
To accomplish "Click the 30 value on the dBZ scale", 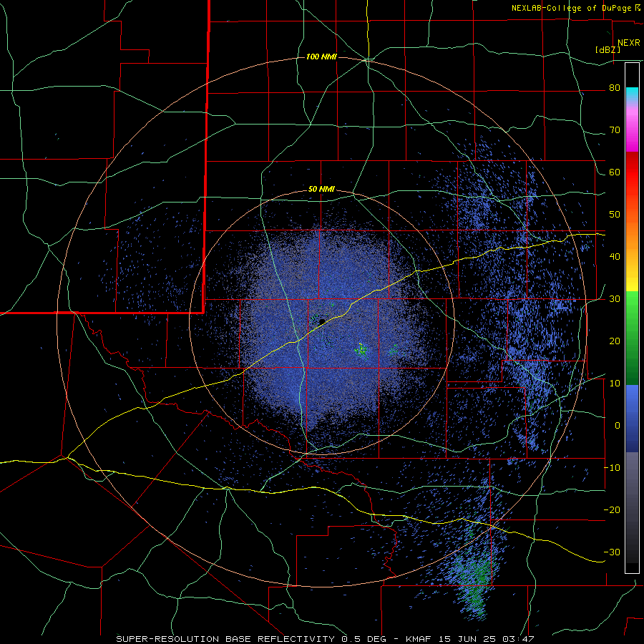I will (615, 299).
